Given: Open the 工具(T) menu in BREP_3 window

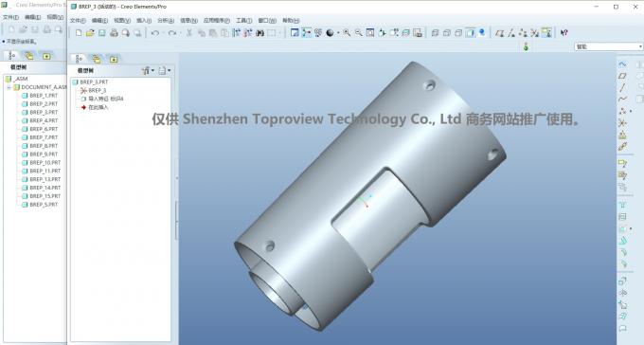Looking at the screenshot, I should pos(244,21).
